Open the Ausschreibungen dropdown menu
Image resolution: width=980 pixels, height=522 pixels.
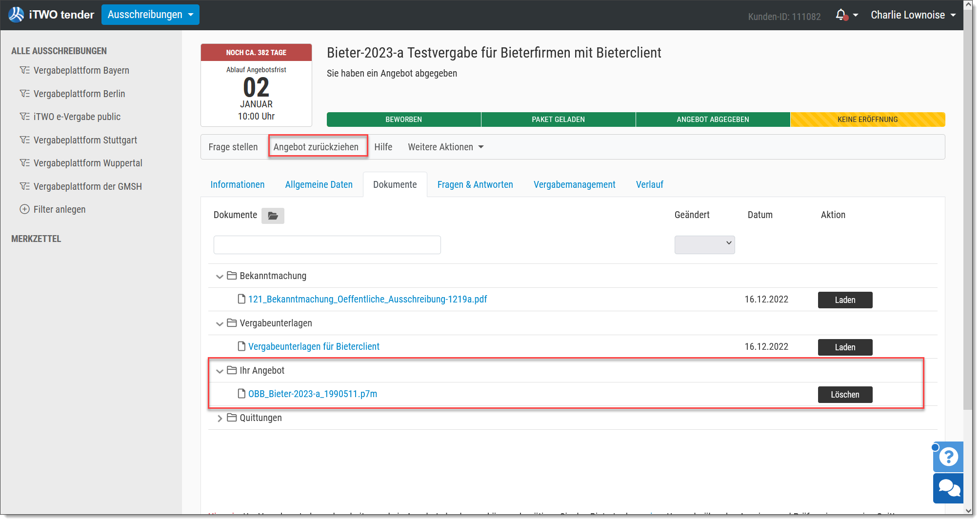pos(150,15)
